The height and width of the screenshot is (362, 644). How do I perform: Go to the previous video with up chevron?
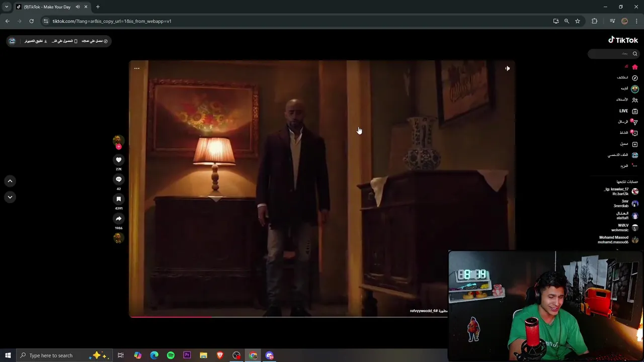click(10, 181)
